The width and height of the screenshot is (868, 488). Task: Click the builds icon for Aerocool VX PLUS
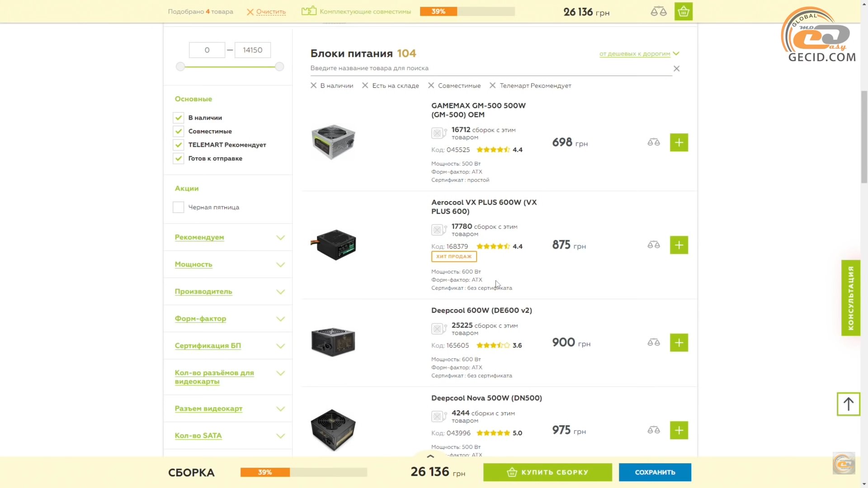click(x=439, y=230)
